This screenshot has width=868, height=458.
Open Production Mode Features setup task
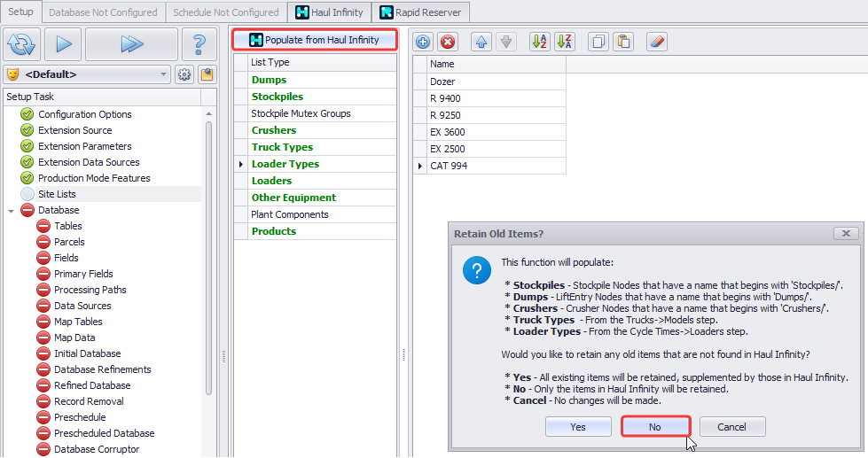[x=94, y=178]
